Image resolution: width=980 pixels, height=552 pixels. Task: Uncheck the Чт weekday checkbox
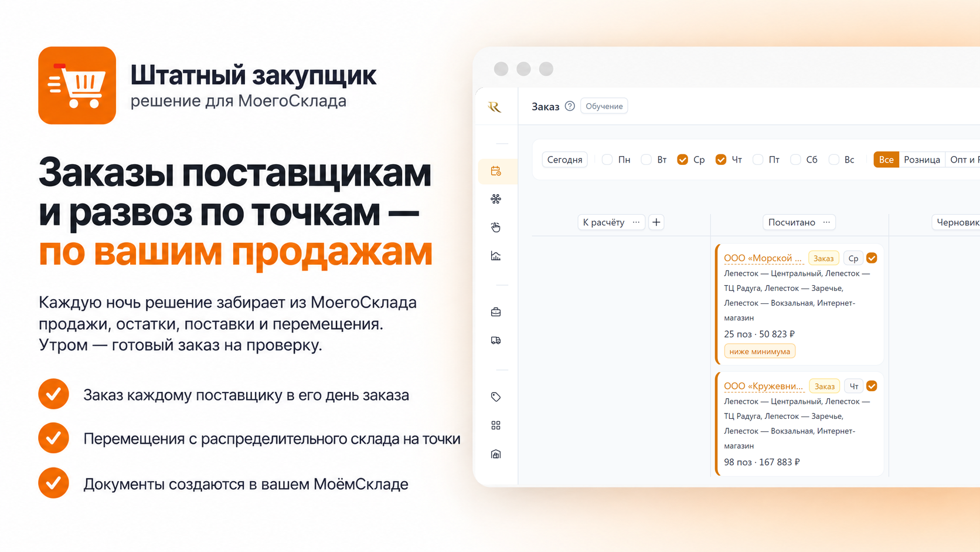721,160
